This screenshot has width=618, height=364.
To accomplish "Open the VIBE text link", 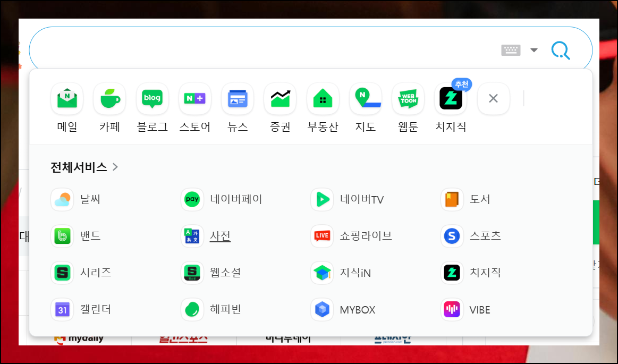I will tap(480, 310).
